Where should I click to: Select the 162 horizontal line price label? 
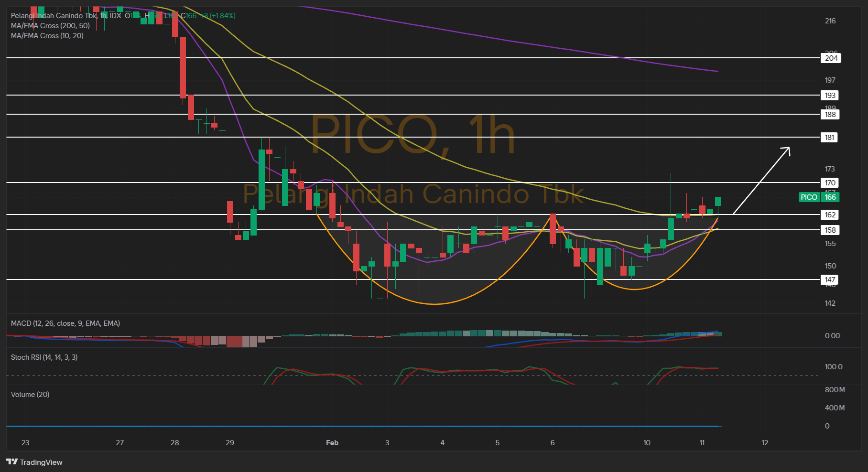[x=830, y=215]
